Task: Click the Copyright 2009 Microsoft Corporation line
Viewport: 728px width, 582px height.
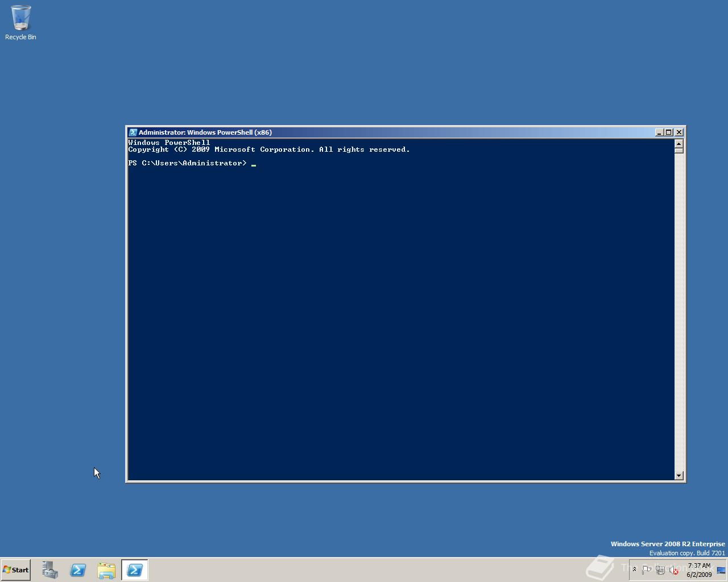Action: coord(269,149)
